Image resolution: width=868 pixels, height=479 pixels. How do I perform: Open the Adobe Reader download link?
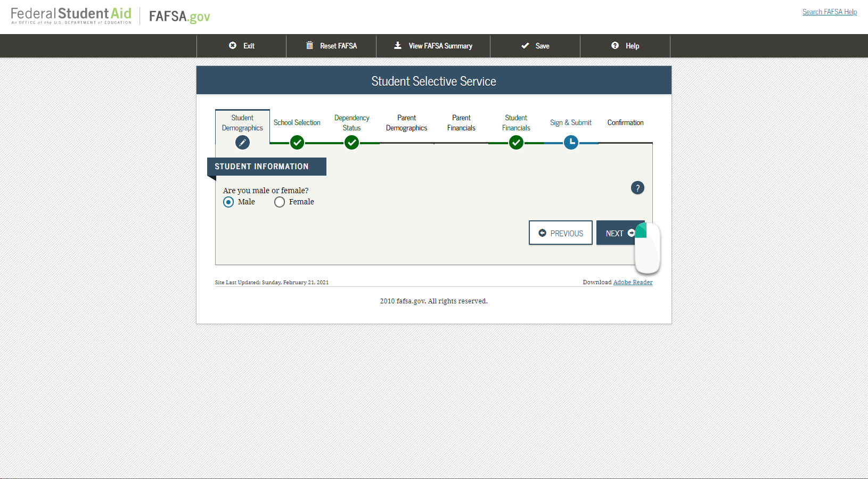633,282
